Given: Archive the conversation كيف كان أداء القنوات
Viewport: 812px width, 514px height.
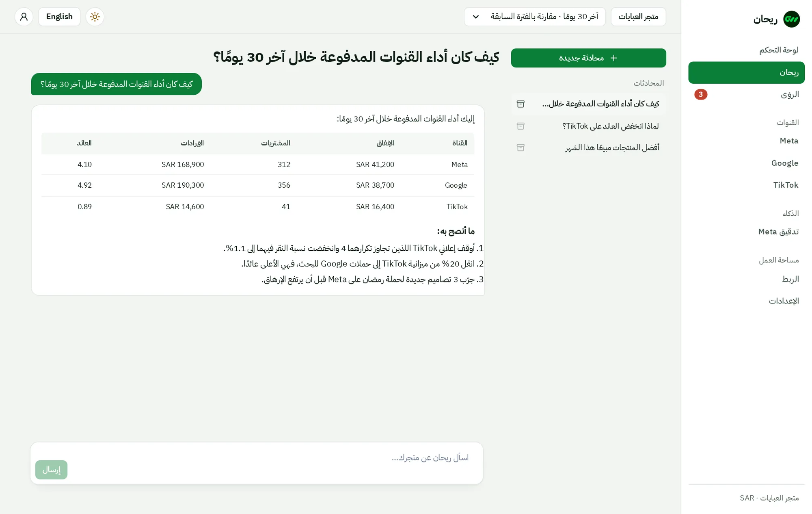Looking at the screenshot, I should [520, 104].
